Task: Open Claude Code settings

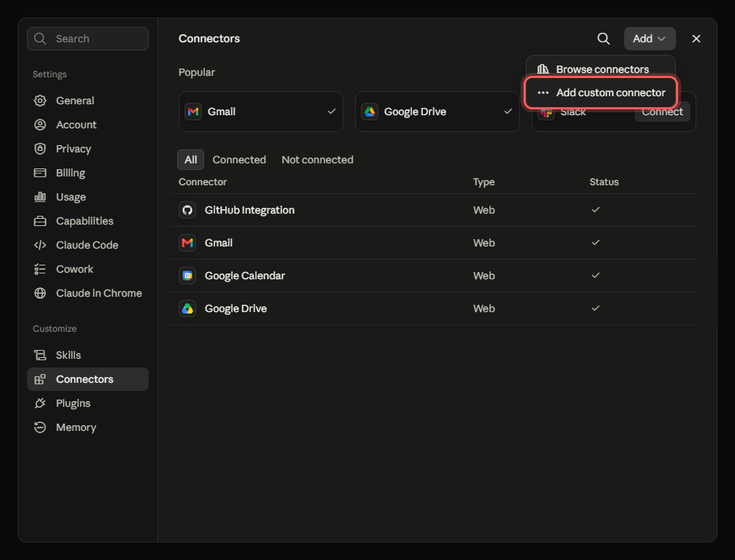Action: point(87,245)
